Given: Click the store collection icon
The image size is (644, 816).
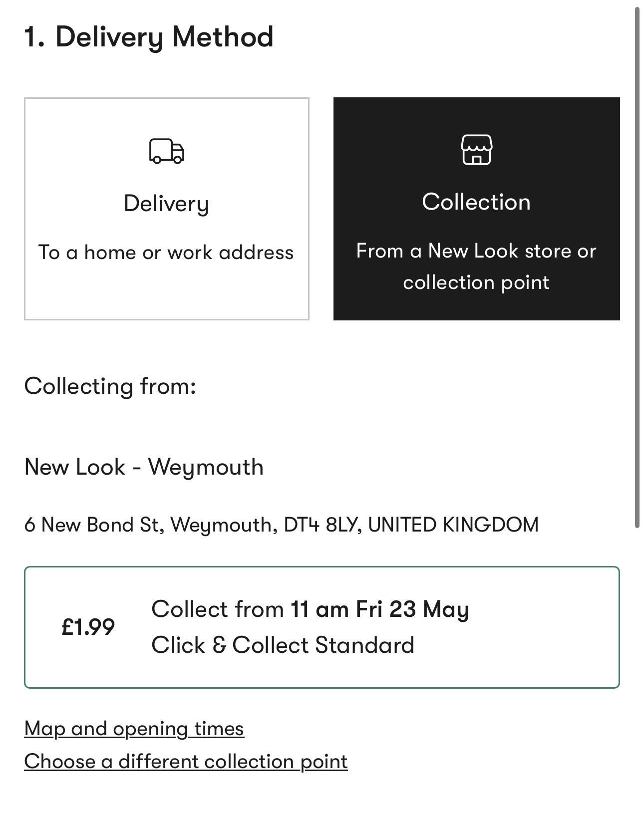Looking at the screenshot, I should tap(476, 150).
